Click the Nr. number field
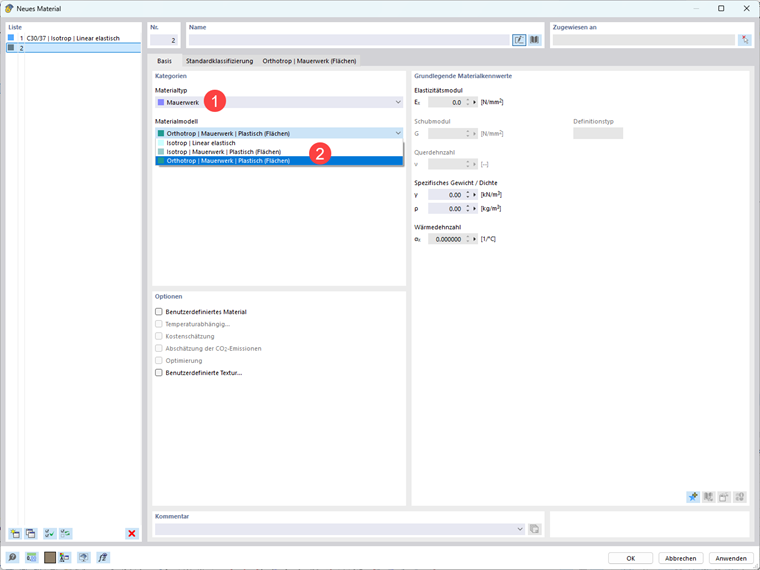This screenshot has width=760, height=570. click(164, 40)
